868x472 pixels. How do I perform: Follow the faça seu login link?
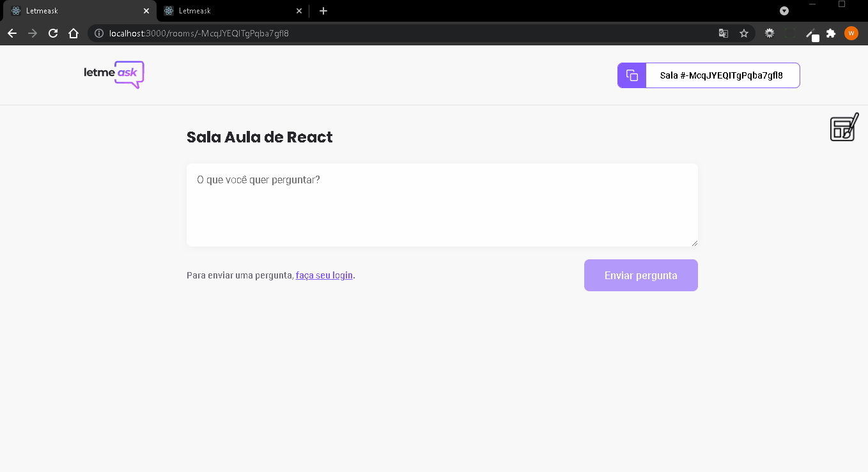coord(324,275)
